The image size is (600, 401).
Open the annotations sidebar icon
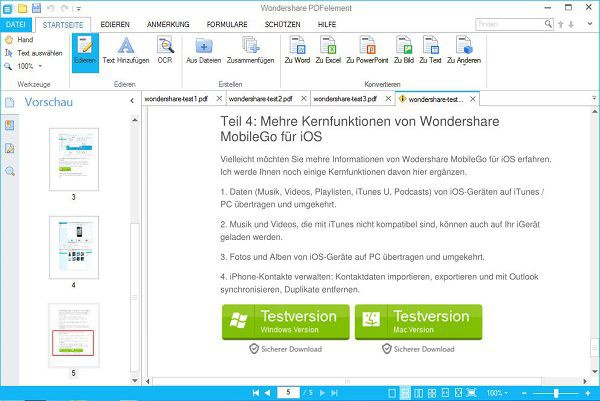(10, 148)
